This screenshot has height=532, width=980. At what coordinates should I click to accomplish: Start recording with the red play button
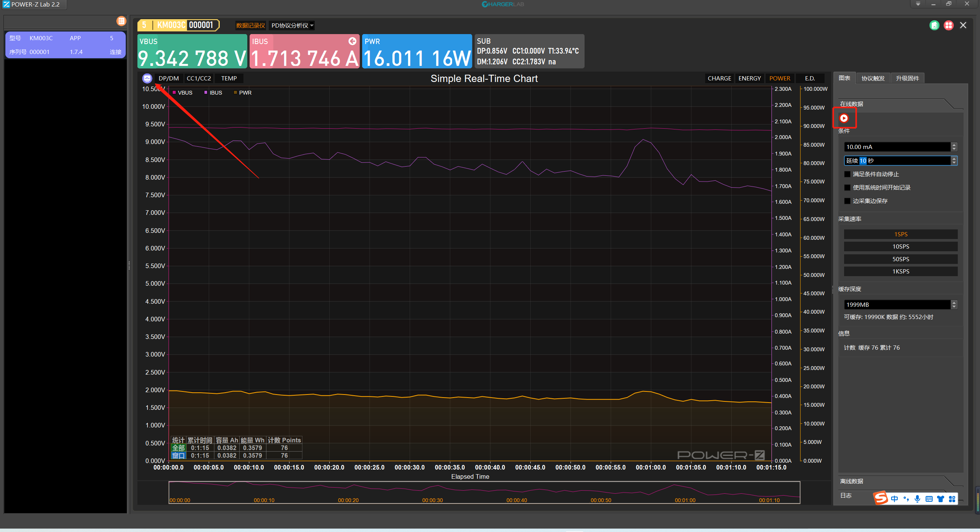coord(844,118)
